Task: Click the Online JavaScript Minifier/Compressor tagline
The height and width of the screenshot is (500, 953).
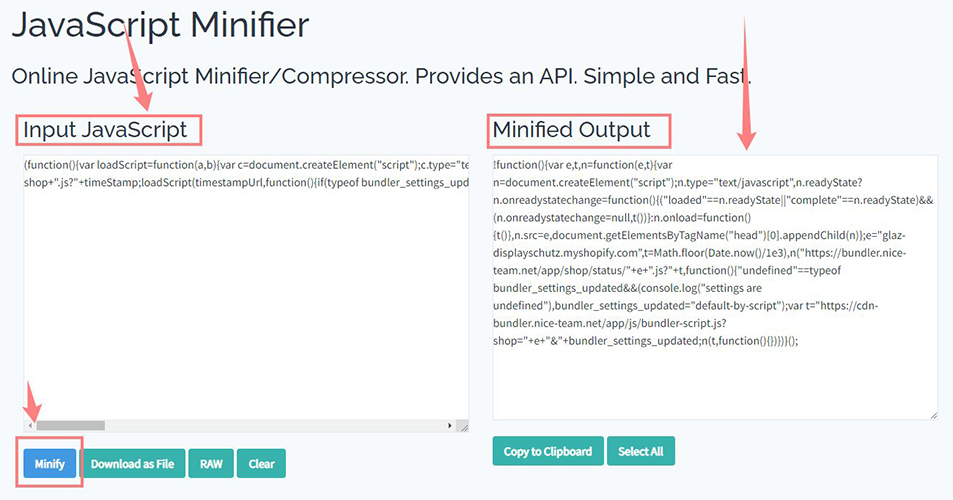Action: click(380, 76)
